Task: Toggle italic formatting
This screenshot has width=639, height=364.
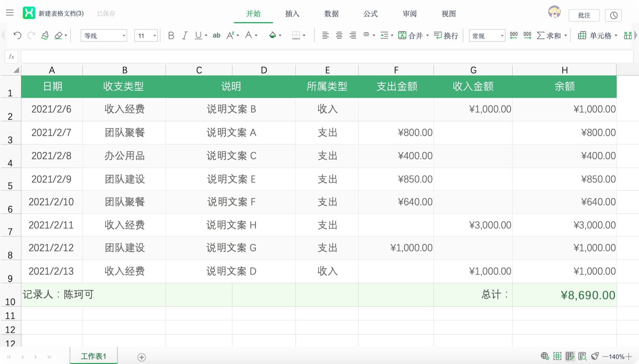Action: [184, 35]
